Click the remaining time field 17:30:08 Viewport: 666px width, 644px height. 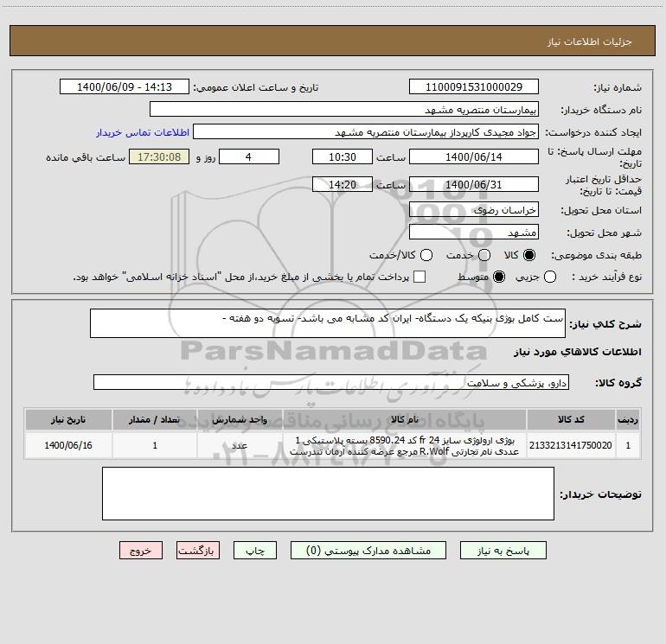159,156
